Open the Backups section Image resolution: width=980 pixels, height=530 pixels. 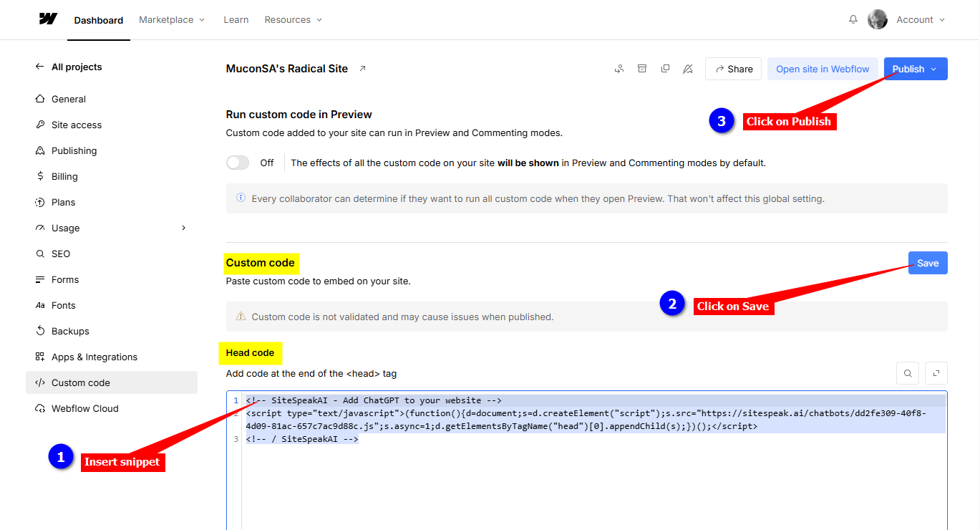(112, 331)
